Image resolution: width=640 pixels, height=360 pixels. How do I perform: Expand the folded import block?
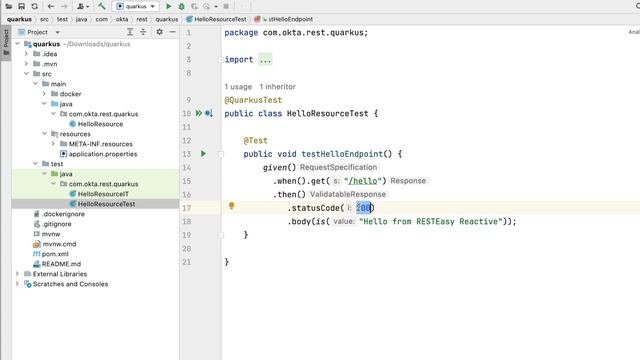[x=265, y=60]
